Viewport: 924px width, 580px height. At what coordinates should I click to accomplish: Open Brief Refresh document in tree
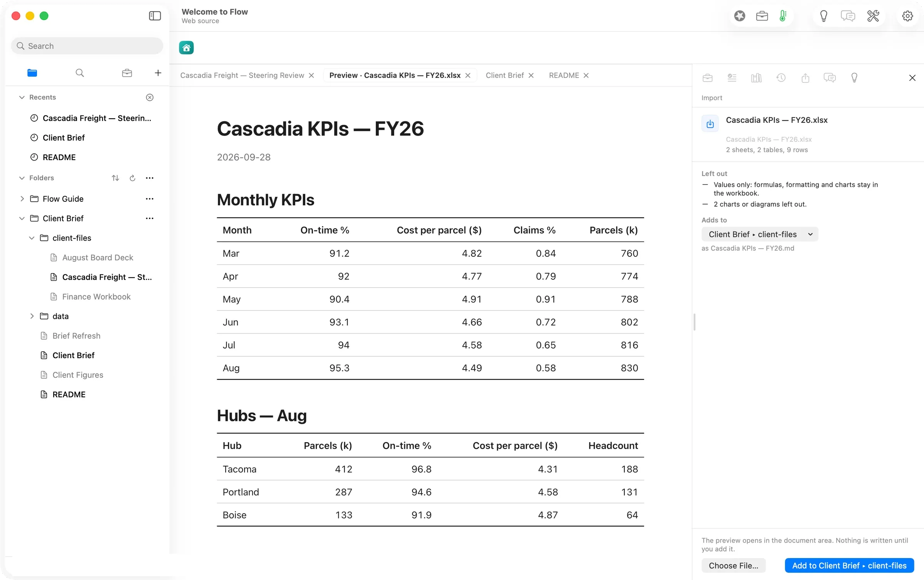pos(76,336)
